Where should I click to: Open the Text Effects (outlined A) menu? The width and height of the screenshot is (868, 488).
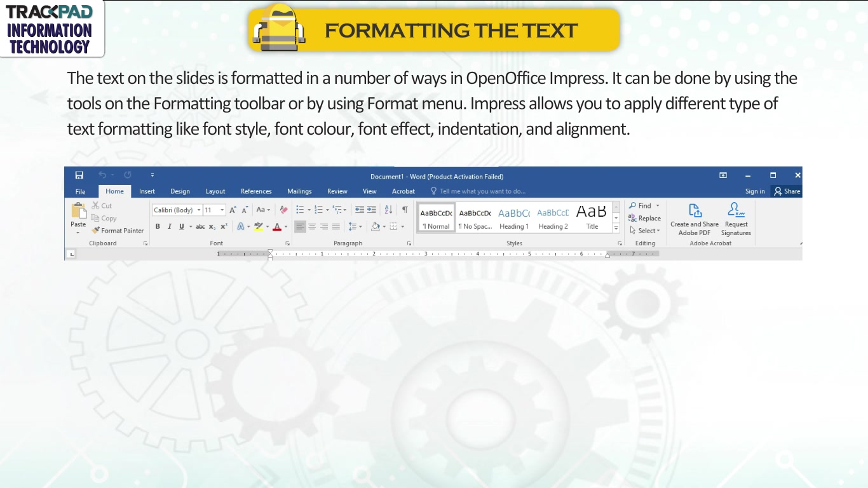tap(241, 227)
